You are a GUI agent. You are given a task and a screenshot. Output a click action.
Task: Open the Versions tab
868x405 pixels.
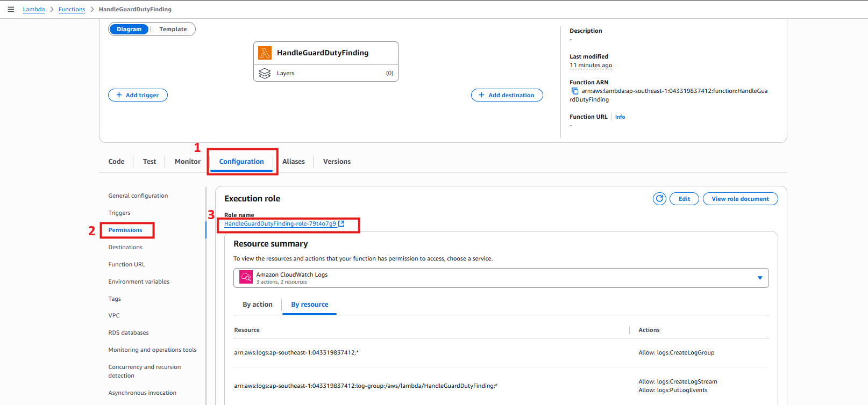click(x=337, y=161)
